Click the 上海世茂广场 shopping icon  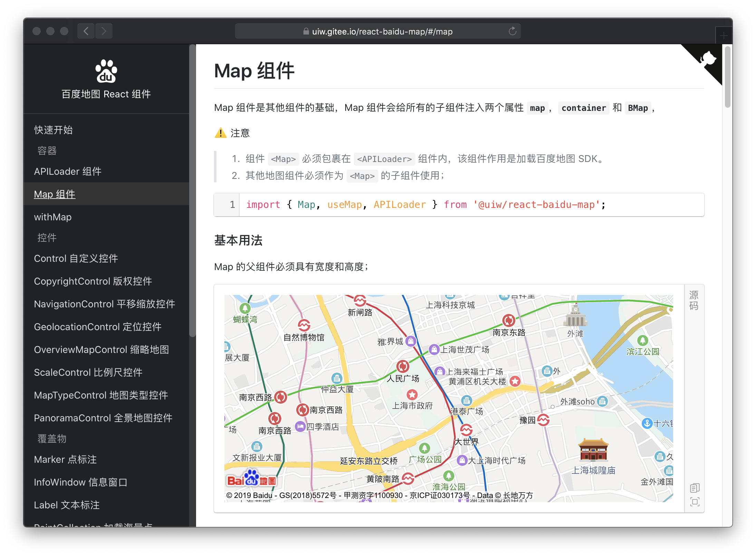pyautogui.click(x=434, y=349)
